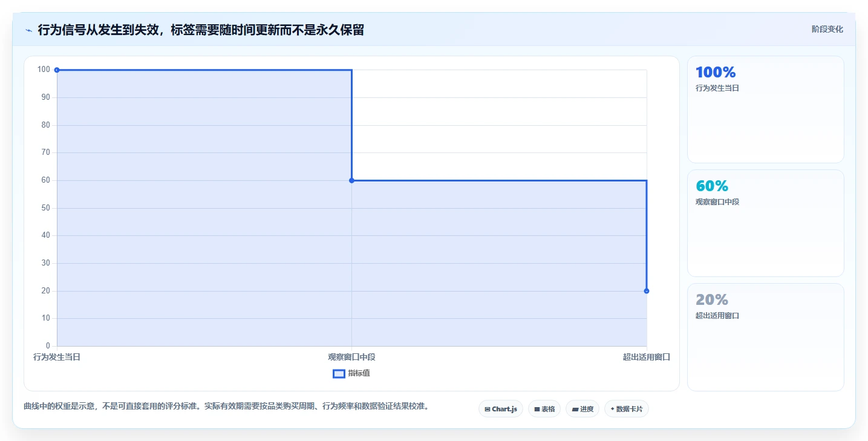Click the title 行为信号从发生到失效
This screenshot has height=441, width=868.
click(x=201, y=30)
